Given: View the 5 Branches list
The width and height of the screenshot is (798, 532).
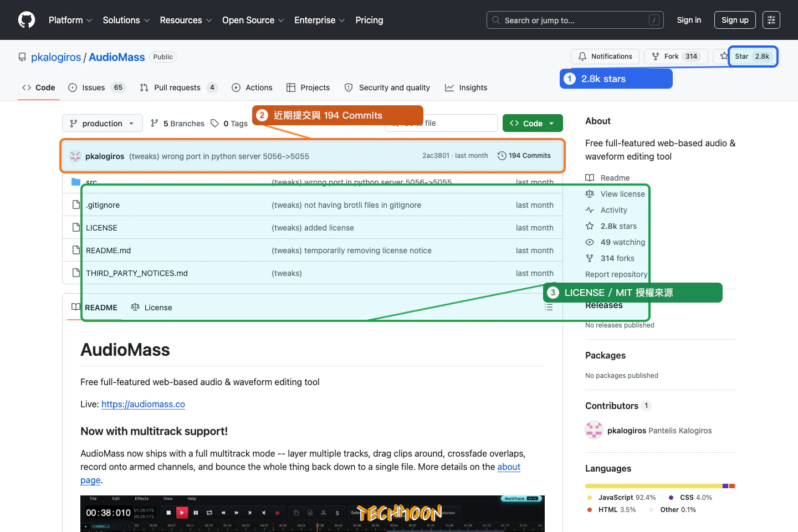Looking at the screenshot, I should click(177, 124).
